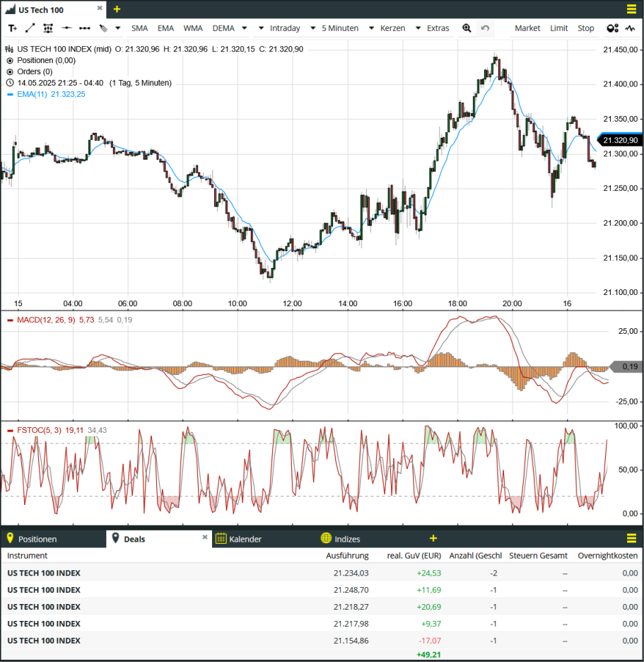Place a Market order

[x=527, y=28]
